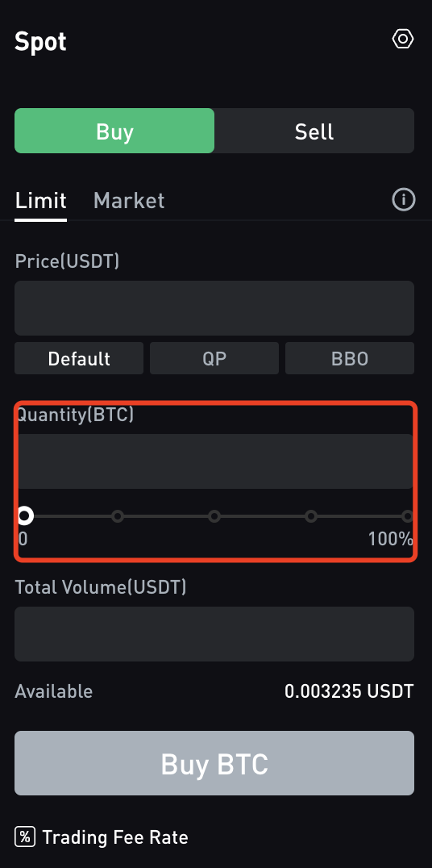Choose the BBO price option
The image size is (432, 868).
click(350, 358)
